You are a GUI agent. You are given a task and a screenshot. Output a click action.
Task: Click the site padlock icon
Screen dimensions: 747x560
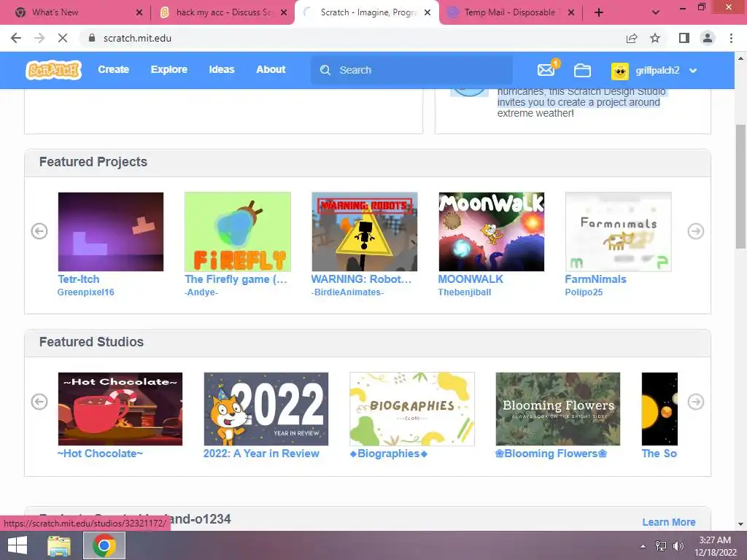(x=92, y=38)
